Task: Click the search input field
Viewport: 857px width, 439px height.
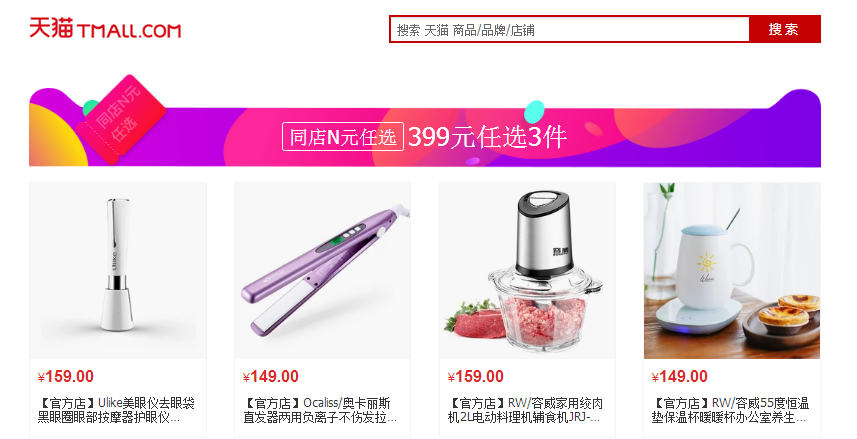Action: coord(569,30)
